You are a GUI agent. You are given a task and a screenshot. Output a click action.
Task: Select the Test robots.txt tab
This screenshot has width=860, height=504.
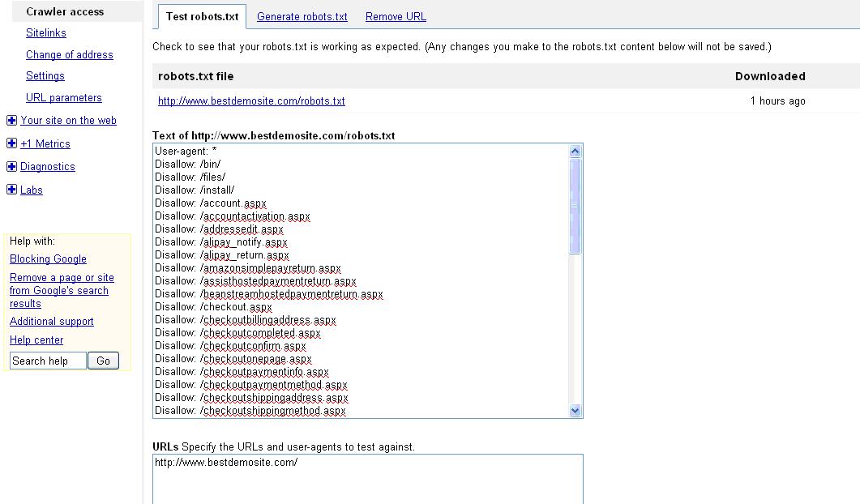click(x=202, y=16)
